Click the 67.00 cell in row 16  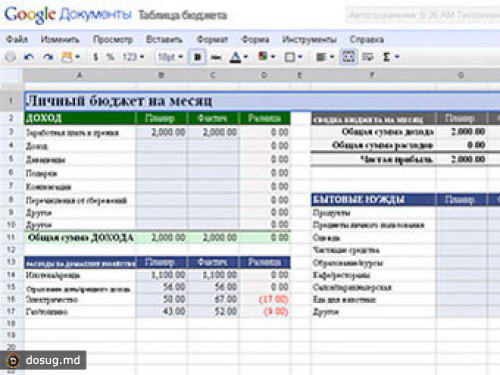pyautogui.click(x=213, y=299)
